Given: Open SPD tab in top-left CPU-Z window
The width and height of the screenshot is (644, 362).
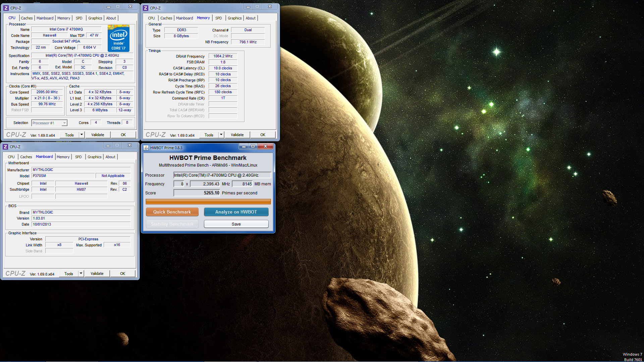Looking at the screenshot, I should click(79, 18).
